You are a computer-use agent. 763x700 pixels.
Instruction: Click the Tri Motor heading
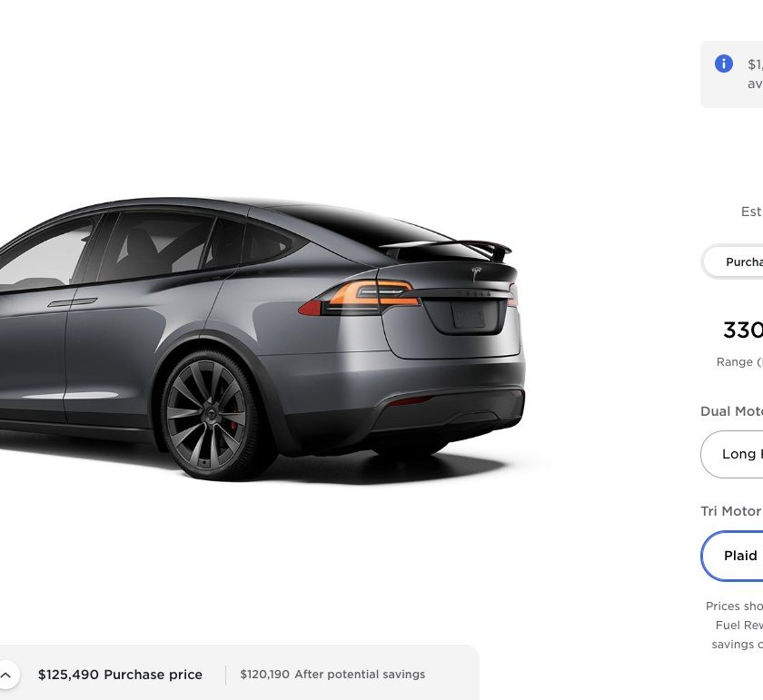(731, 511)
